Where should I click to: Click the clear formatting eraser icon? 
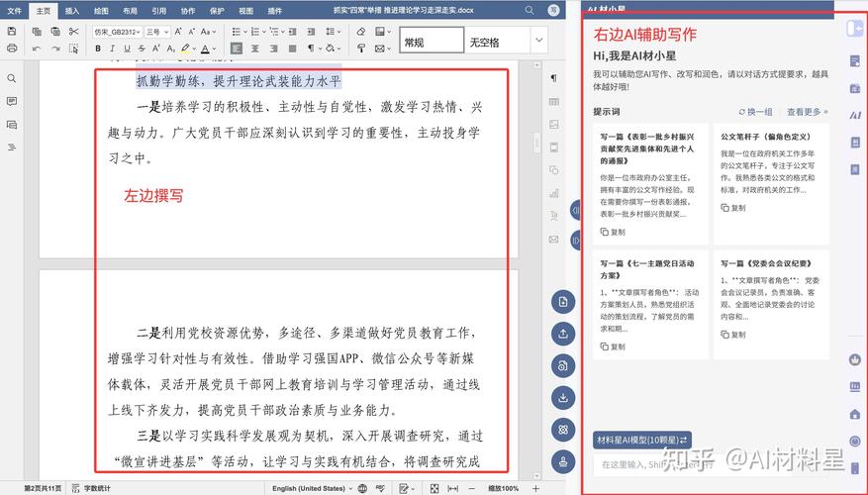point(361,32)
